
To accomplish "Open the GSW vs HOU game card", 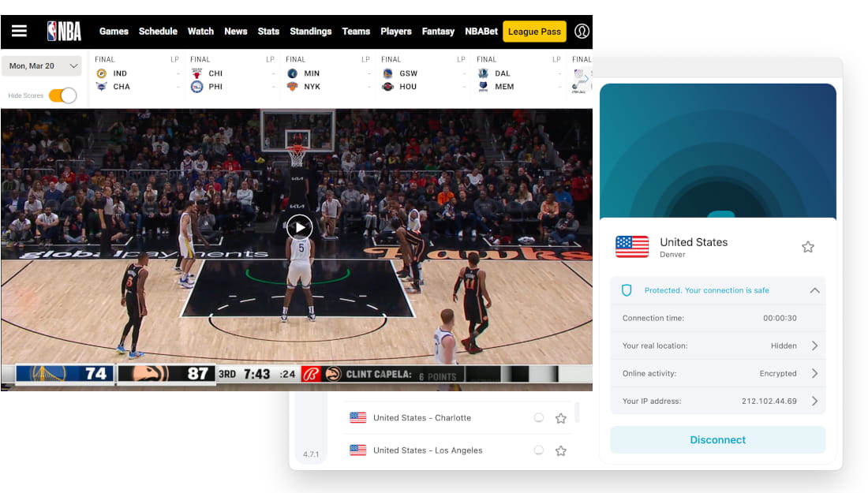I will tap(423, 74).
